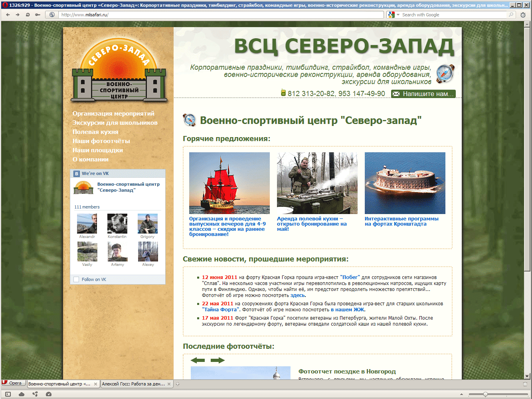The height and width of the screenshot is (399, 532).
Task: Click the red-sailed ship image
Action: (229, 183)
